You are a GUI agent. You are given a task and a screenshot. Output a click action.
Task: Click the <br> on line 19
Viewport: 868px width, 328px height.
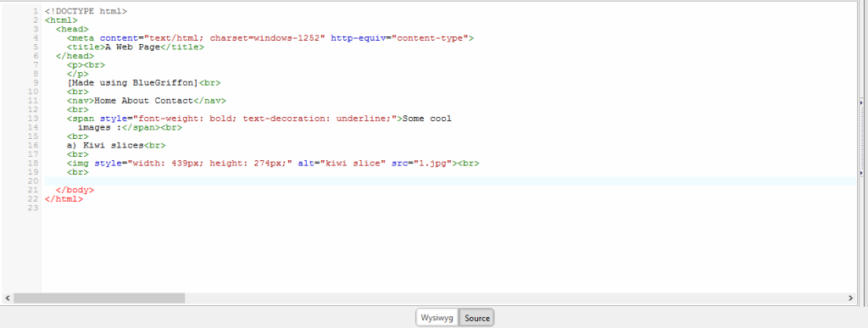[77, 172]
